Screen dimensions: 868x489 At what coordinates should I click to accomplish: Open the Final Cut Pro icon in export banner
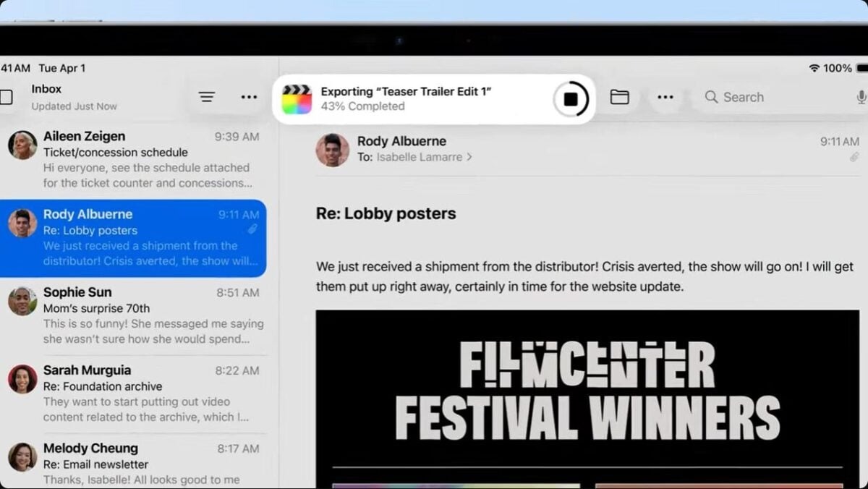pyautogui.click(x=299, y=98)
